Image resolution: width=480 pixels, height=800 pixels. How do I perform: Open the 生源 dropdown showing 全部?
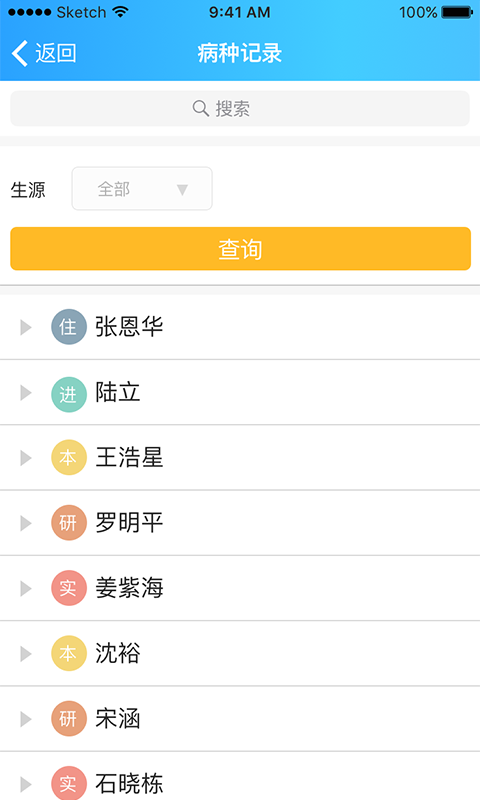coord(142,188)
